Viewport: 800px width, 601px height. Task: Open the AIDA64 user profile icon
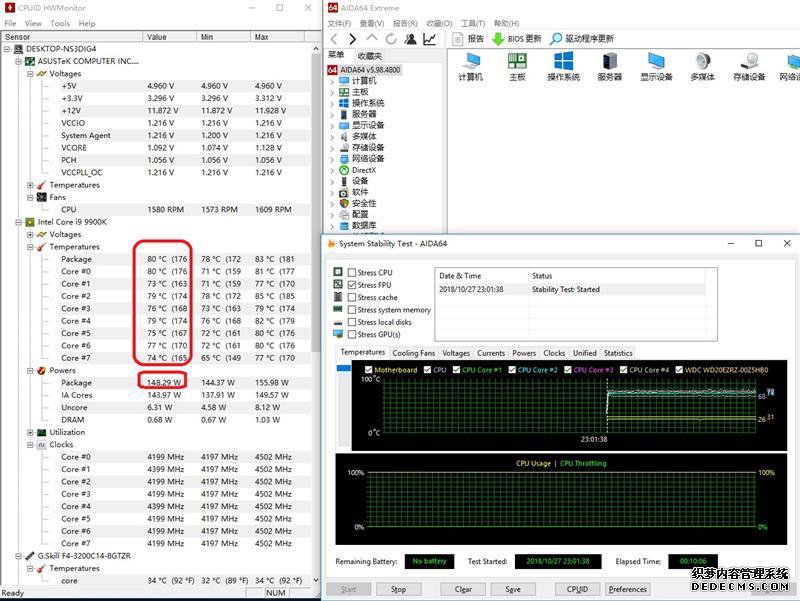[410, 39]
